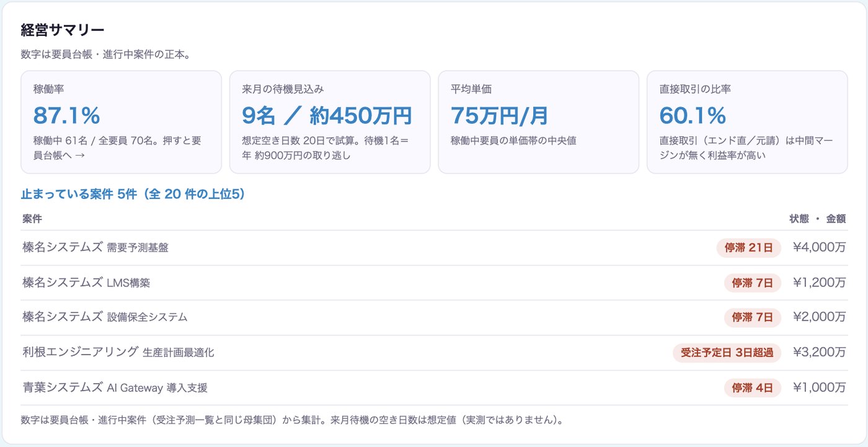The height and width of the screenshot is (447, 868).
Task: Open the 止まっている案件 5件 link
Action: [x=133, y=194]
